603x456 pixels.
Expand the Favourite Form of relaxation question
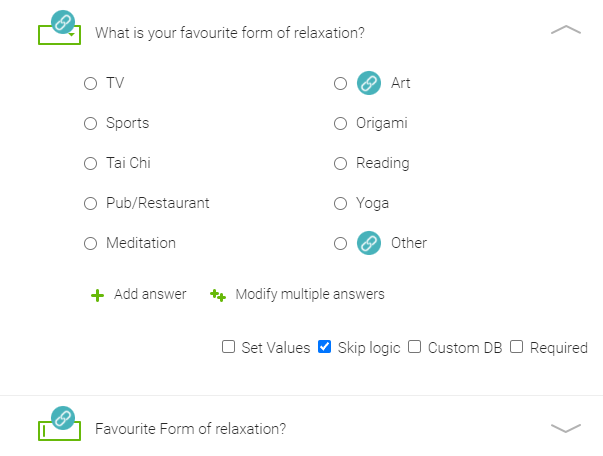click(x=566, y=428)
